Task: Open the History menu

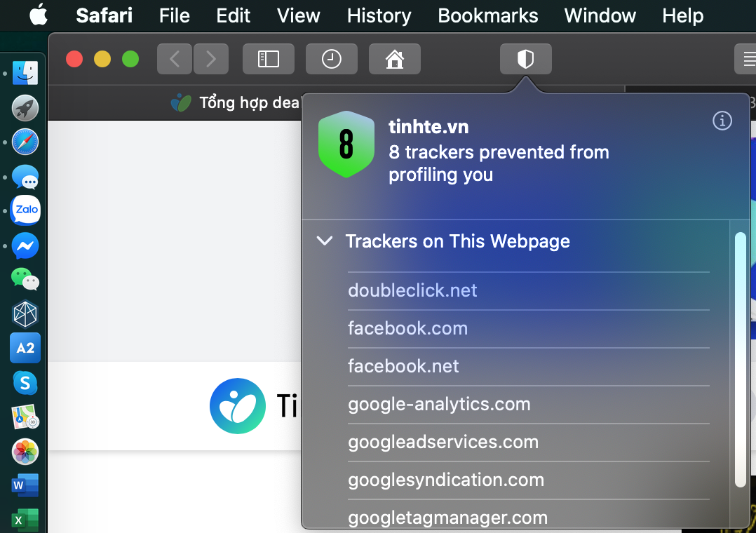Action: (379, 16)
